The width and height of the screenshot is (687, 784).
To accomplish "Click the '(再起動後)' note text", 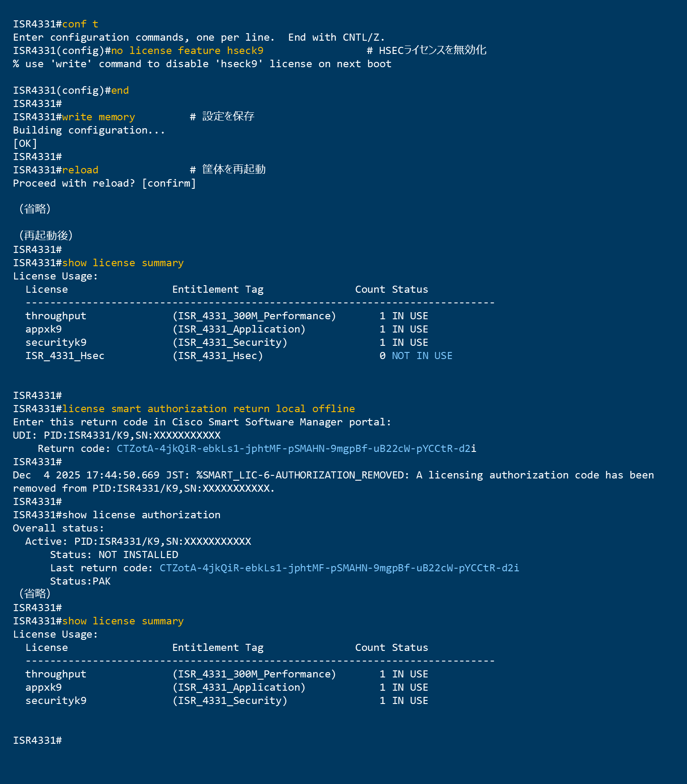I will 46,236.
